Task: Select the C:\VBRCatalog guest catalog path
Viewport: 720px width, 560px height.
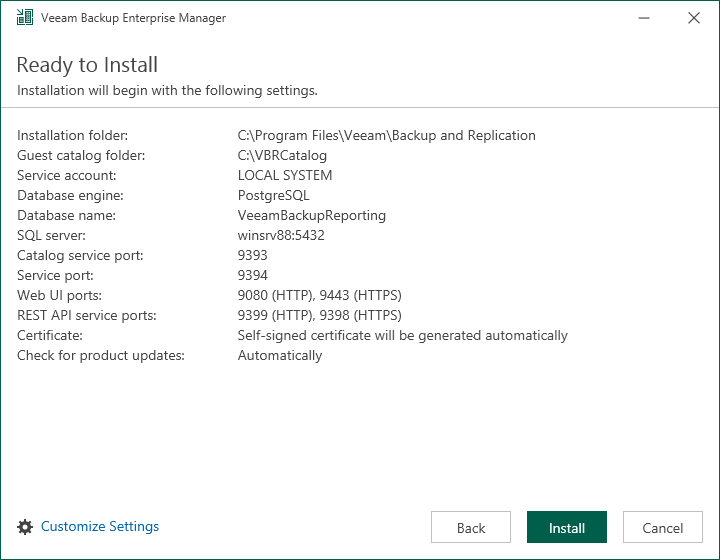Action: coord(282,155)
